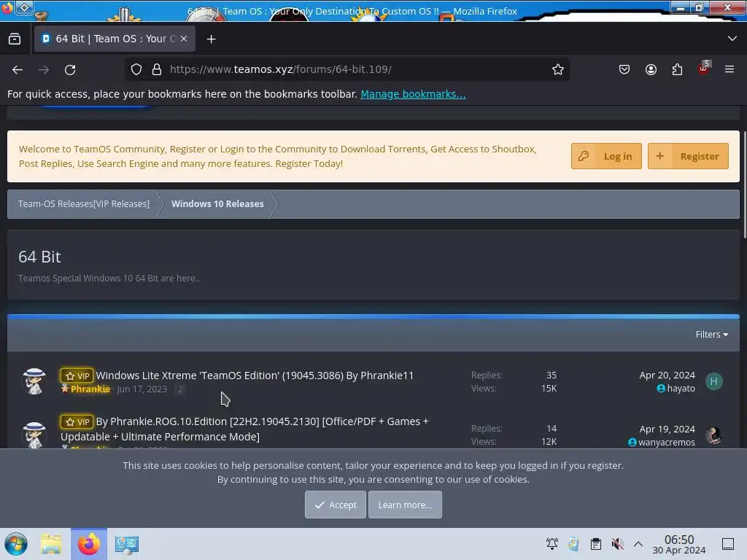Image resolution: width=747 pixels, height=560 pixels.
Task: Reload the current page
Action: pyautogui.click(x=70, y=69)
